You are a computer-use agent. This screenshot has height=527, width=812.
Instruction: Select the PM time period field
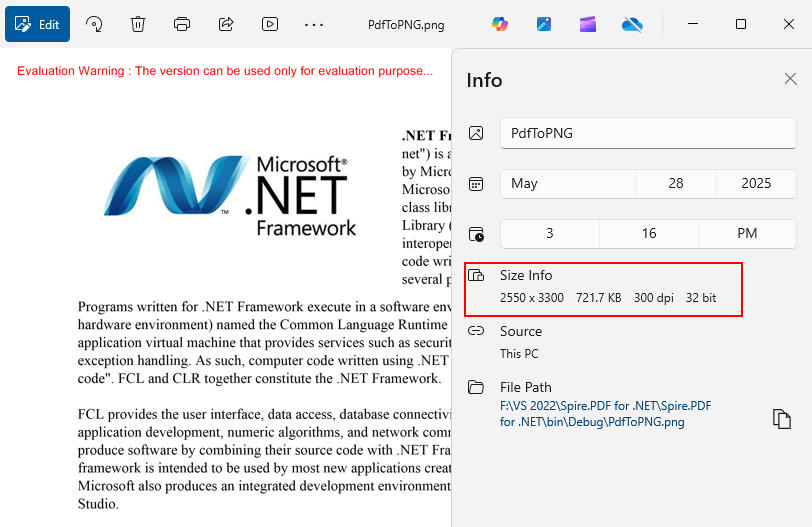(747, 233)
